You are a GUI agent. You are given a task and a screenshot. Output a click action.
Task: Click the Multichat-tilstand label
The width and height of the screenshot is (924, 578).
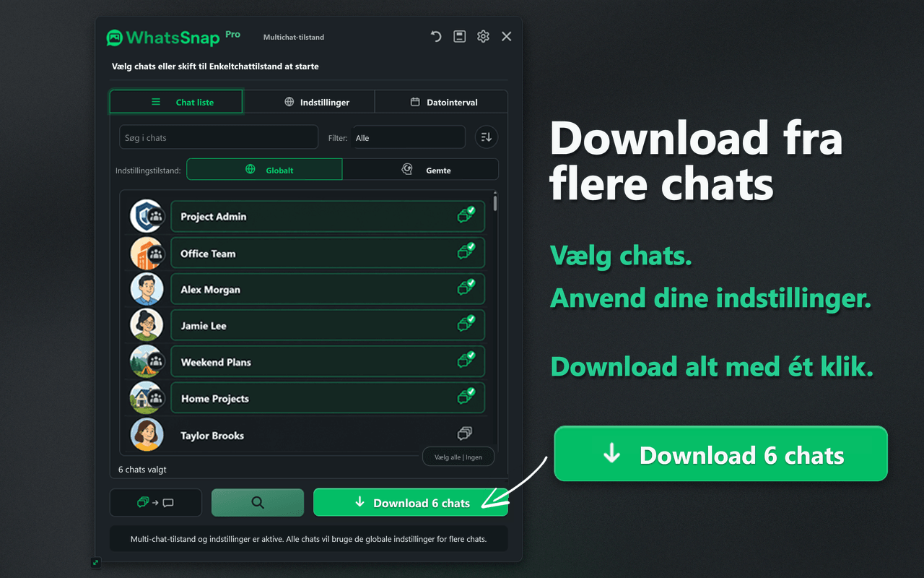[x=294, y=37]
